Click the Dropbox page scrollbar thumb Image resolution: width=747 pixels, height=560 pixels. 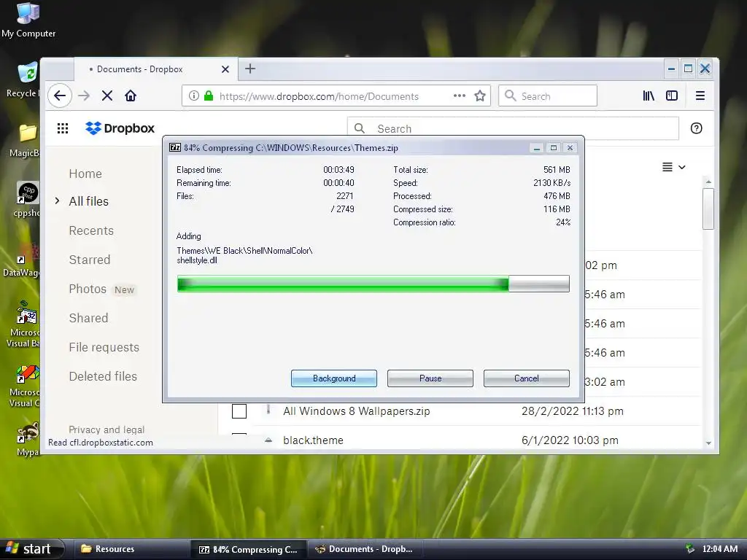[708, 209]
